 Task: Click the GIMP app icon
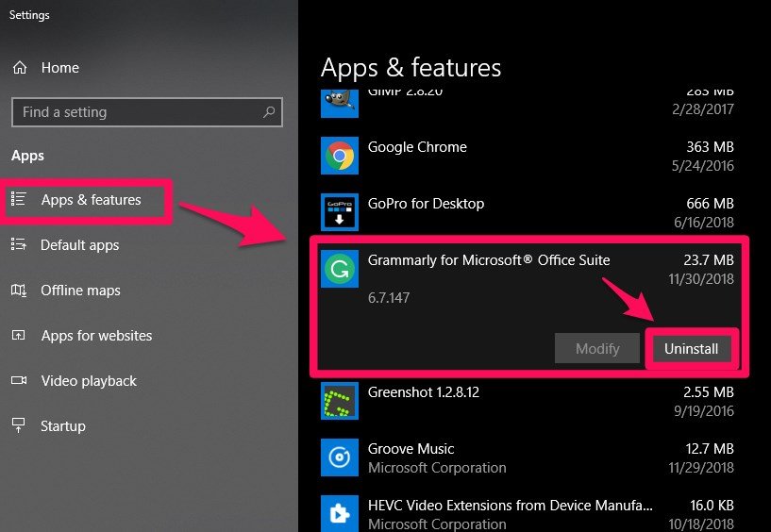point(340,104)
